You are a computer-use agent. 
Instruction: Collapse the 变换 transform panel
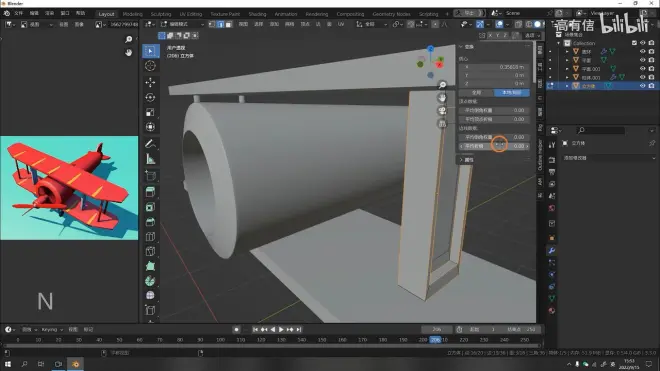[x=460, y=46]
